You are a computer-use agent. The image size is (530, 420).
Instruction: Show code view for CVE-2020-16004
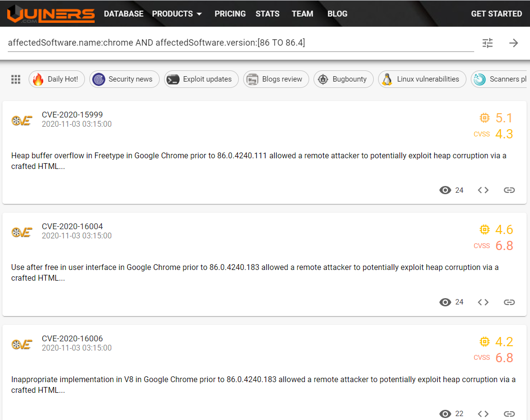(483, 302)
